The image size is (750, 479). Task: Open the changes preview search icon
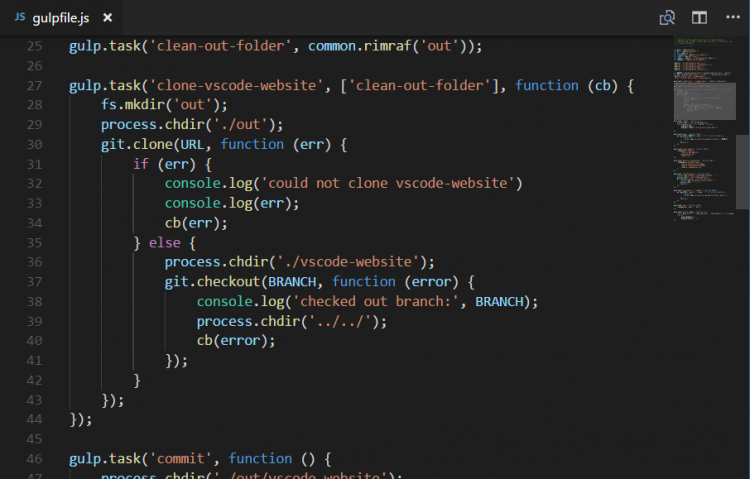667,18
